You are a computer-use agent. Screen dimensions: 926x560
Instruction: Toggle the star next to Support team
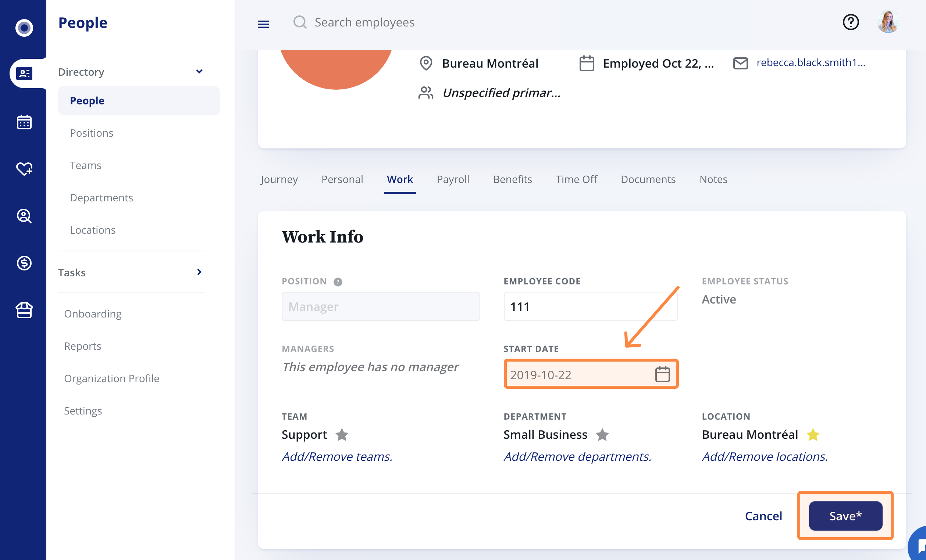click(x=342, y=435)
